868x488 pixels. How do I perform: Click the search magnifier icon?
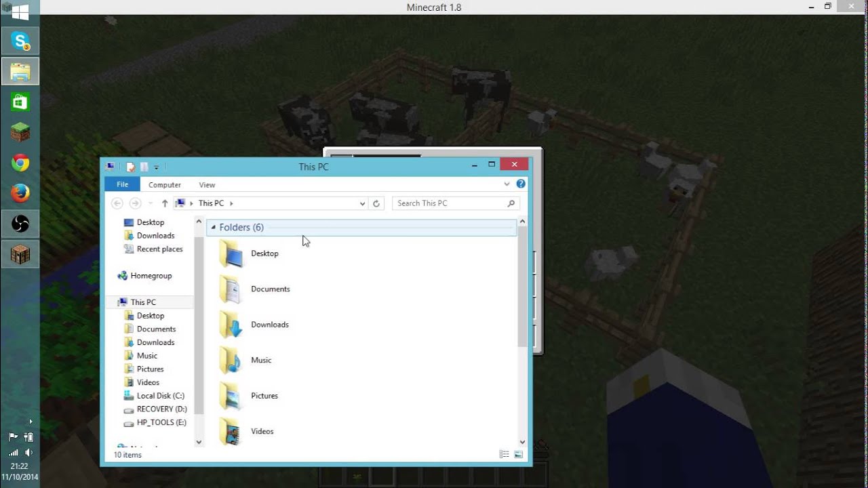pos(511,203)
